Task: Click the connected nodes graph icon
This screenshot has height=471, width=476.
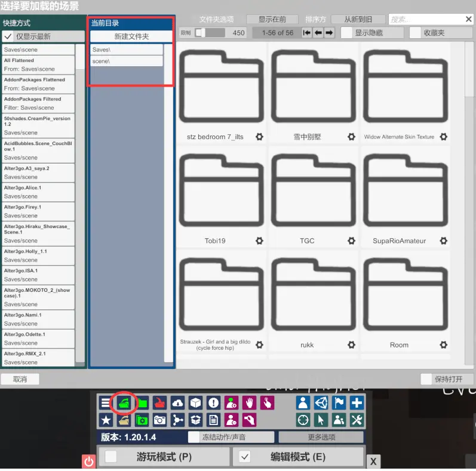Action: coord(177,420)
